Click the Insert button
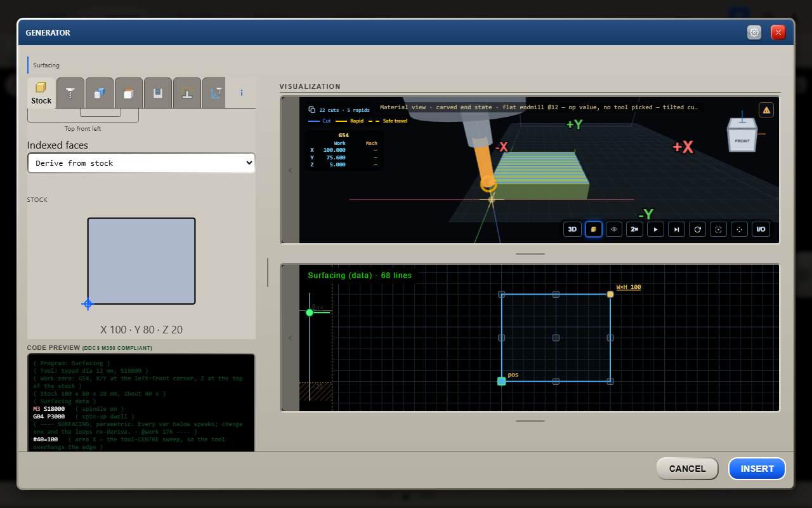 pos(757,469)
